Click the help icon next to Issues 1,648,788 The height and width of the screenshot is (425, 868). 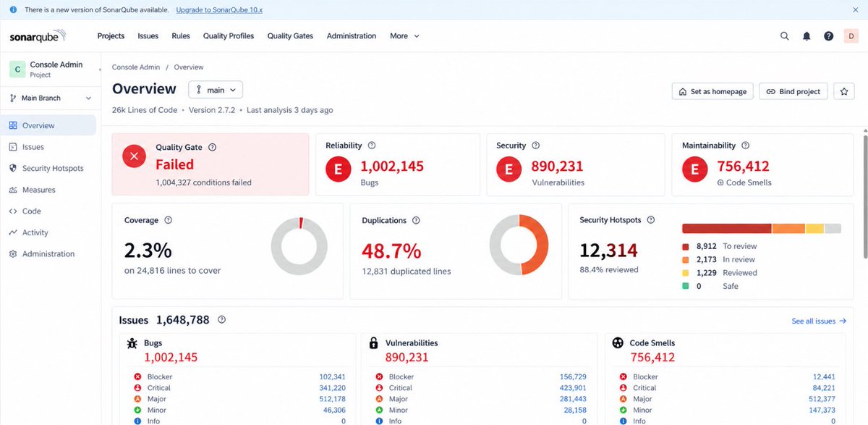click(x=222, y=319)
